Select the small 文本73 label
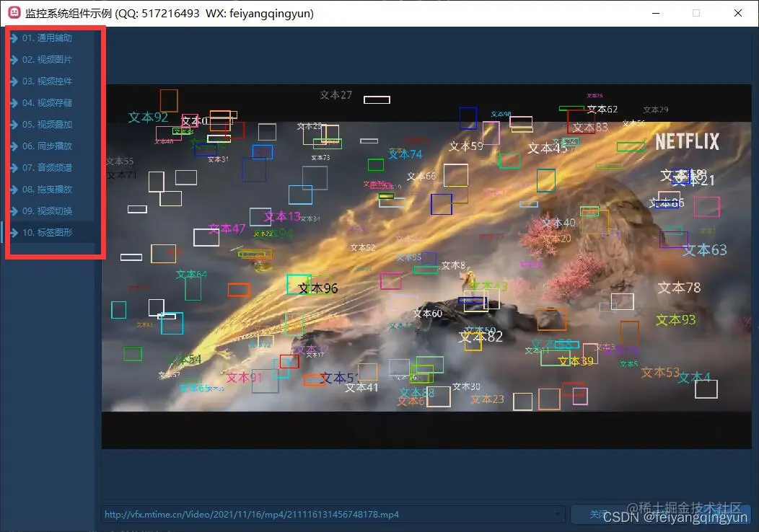759x532 pixels. [320, 158]
